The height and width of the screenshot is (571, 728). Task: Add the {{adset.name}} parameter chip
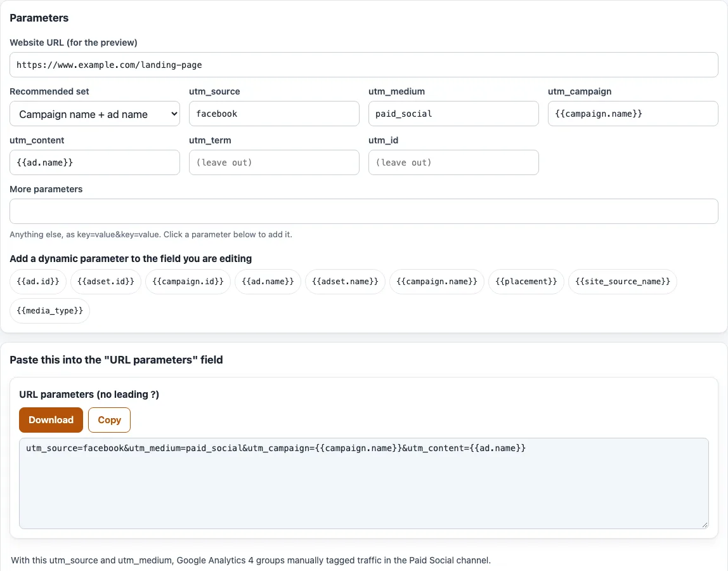[x=345, y=282]
